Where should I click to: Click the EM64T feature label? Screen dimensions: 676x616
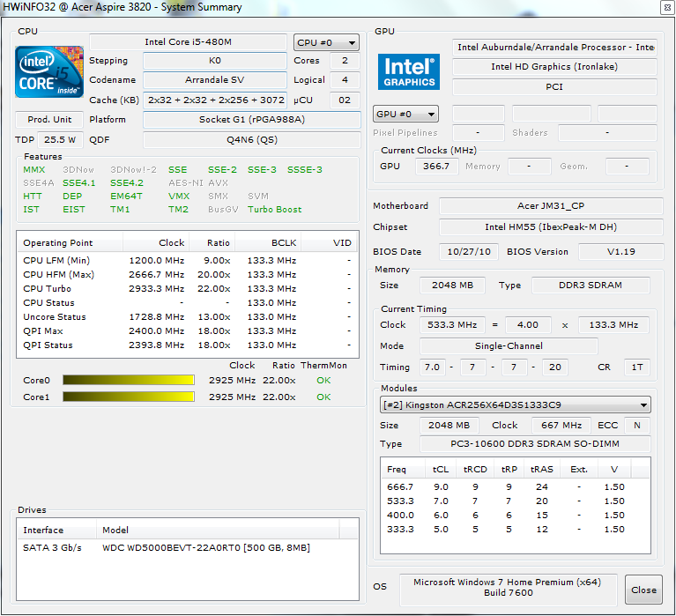pyautogui.click(x=126, y=197)
